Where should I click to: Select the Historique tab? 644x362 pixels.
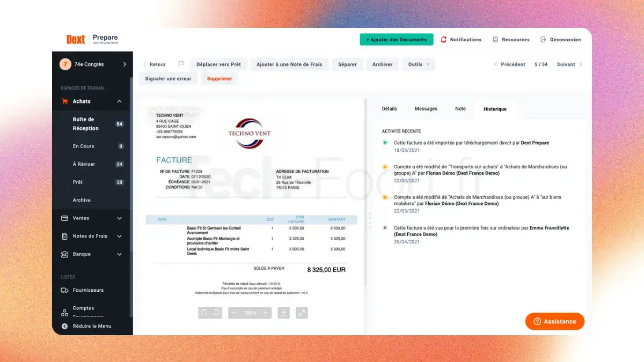coord(495,109)
